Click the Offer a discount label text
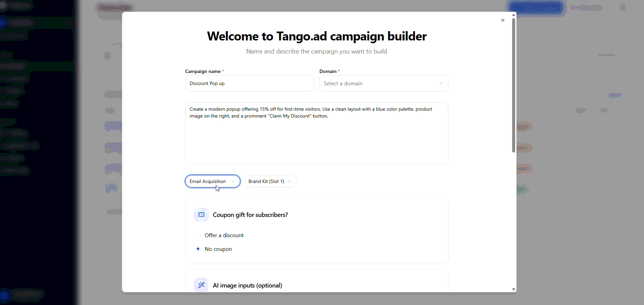The image size is (644, 305). click(x=224, y=235)
